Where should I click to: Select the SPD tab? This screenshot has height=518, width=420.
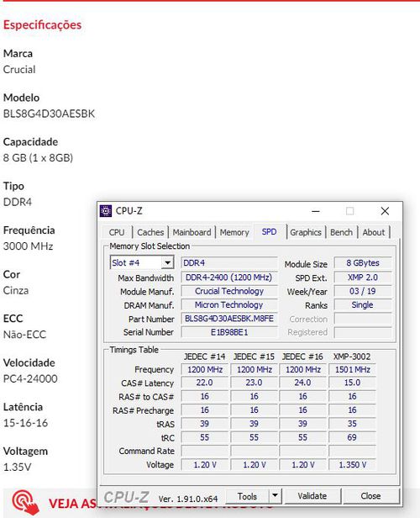[270, 231]
